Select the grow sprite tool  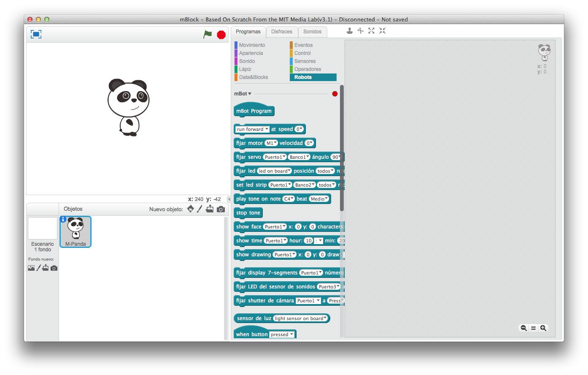pos(371,31)
